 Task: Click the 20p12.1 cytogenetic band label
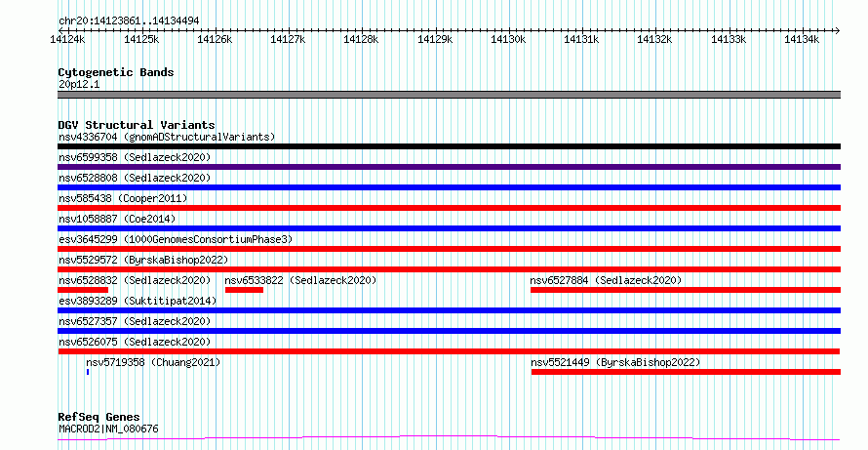(x=79, y=85)
